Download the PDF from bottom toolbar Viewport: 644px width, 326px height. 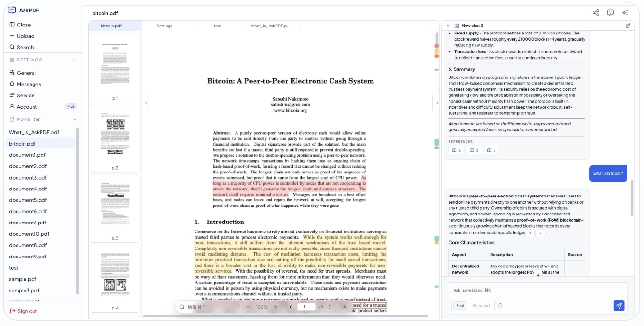[x=345, y=307]
